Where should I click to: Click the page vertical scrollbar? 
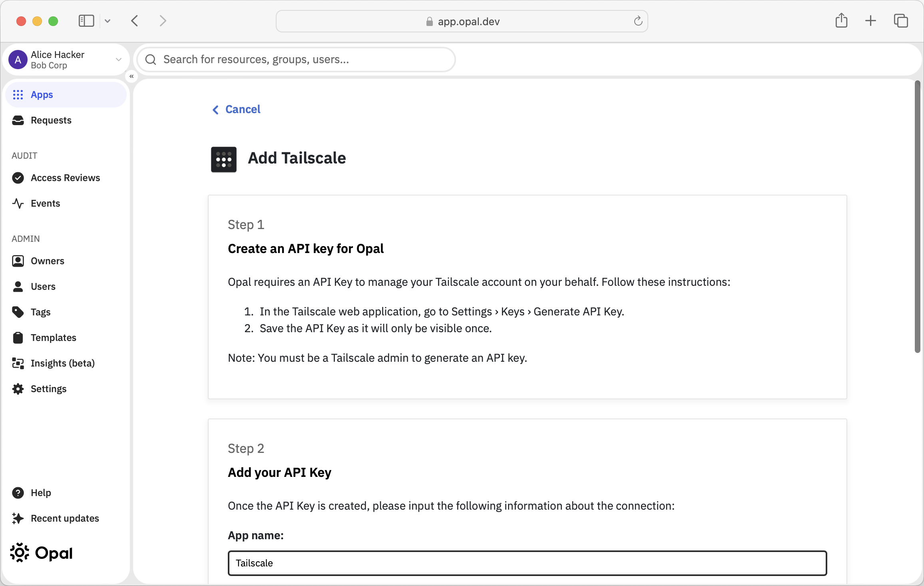[917, 217]
